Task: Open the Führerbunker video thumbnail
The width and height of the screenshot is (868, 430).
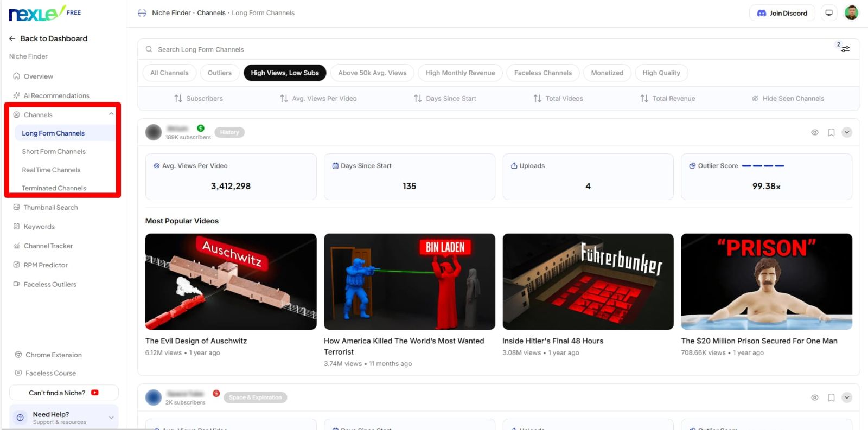Action: point(588,281)
